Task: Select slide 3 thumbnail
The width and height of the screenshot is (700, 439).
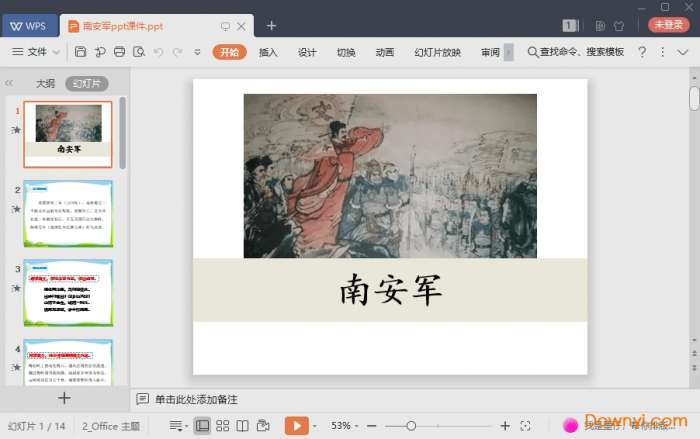Action: [x=68, y=293]
